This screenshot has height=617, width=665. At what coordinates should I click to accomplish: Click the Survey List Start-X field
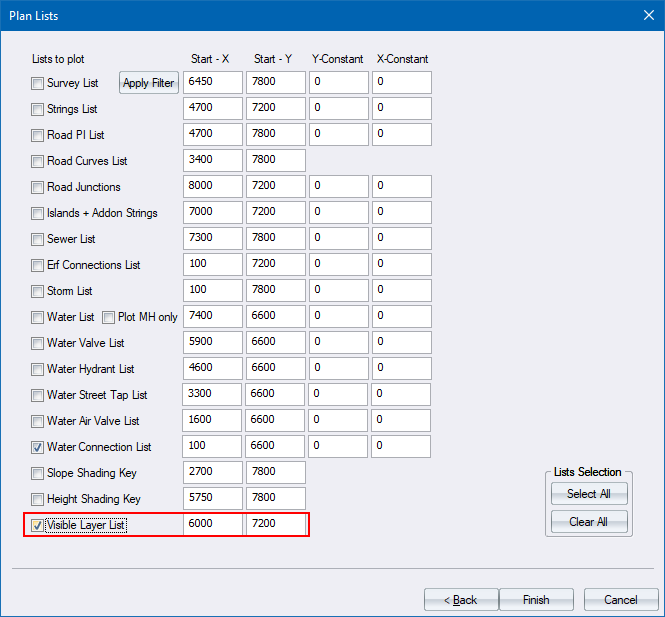point(213,83)
